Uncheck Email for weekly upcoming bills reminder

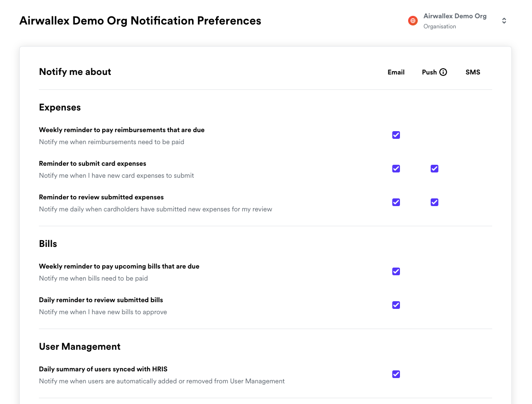[x=396, y=271]
